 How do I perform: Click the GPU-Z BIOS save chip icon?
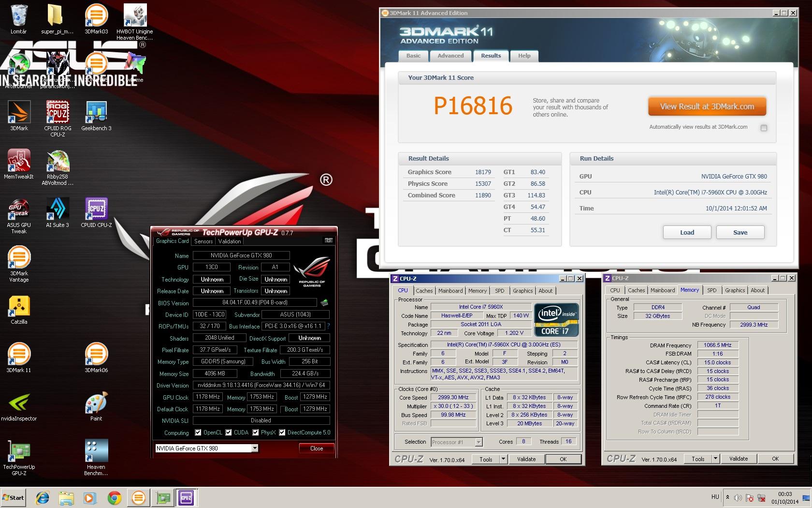(x=324, y=303)
